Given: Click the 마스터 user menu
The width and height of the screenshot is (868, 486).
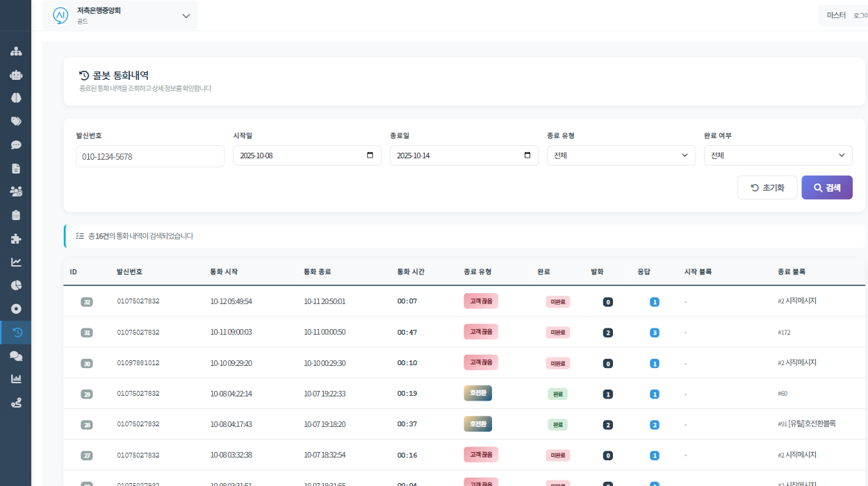Looking at the screenshot, I should [x=836, y=15].
